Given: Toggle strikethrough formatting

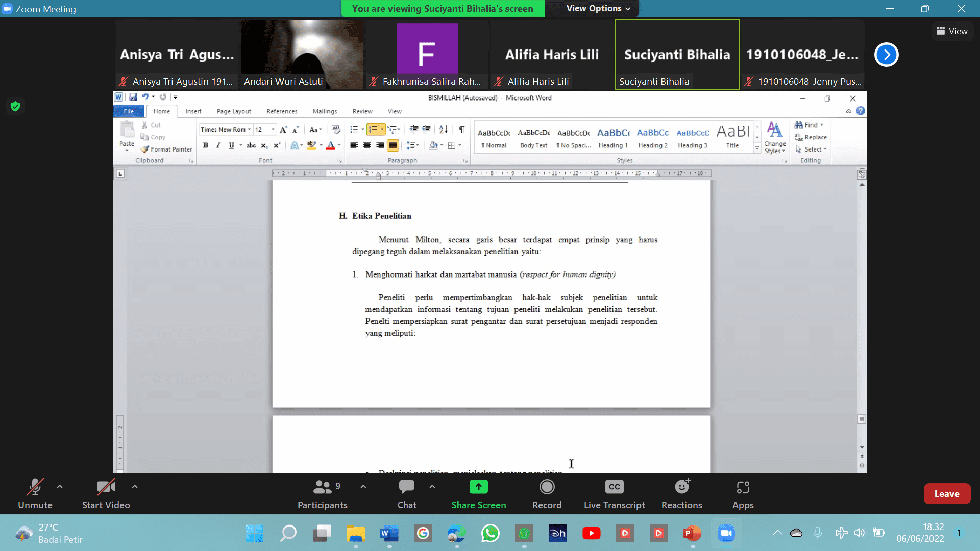Looking at the screenshot, I should 251,145.
